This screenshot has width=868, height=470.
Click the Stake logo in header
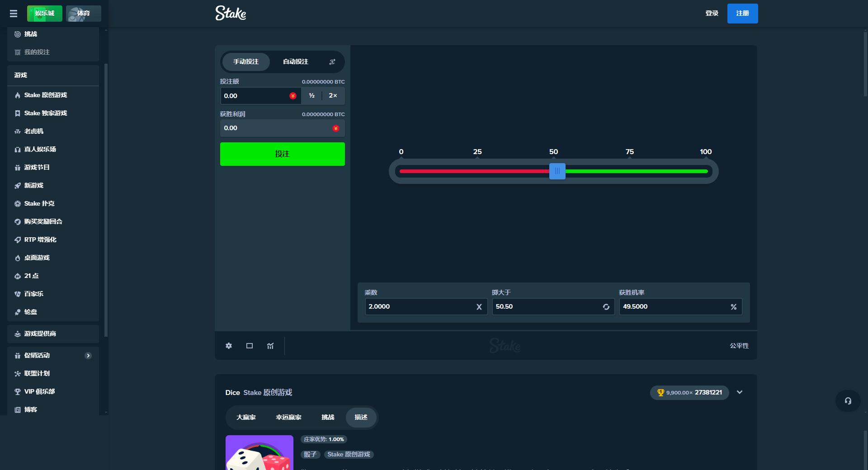pos(231,13)
